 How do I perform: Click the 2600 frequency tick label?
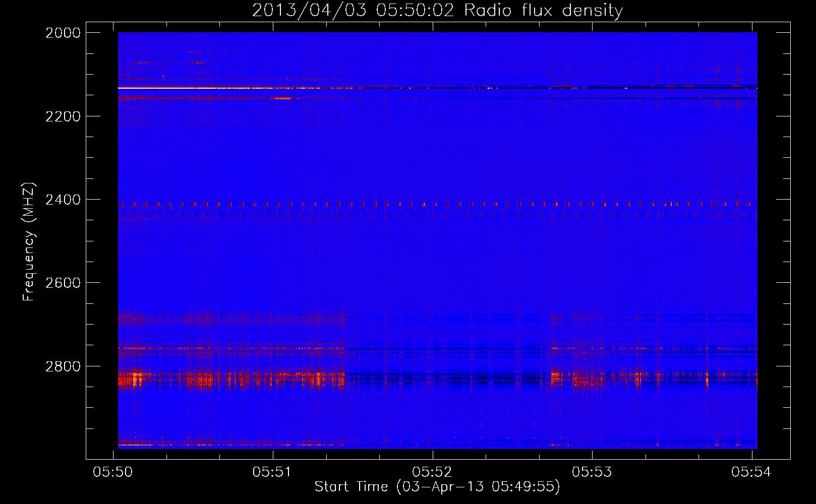coord(63,283)
